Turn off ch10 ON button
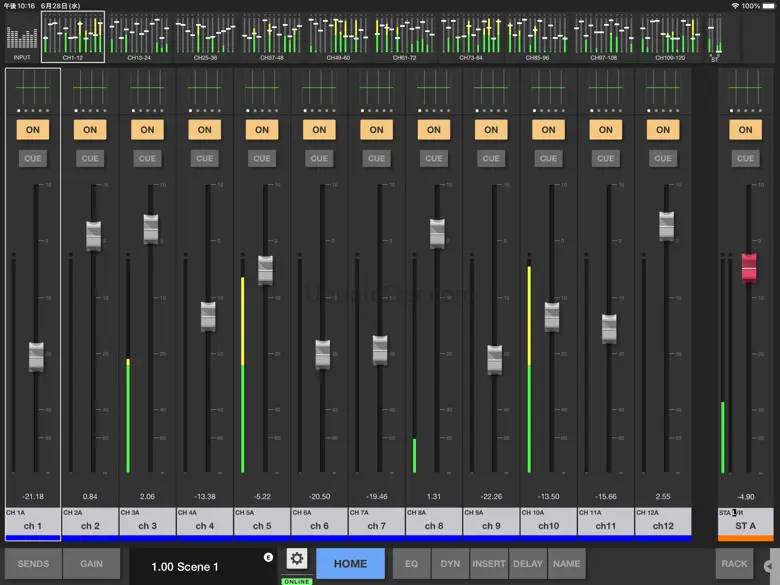The height and width of the screenshot is (585, 780). (548, 130)
